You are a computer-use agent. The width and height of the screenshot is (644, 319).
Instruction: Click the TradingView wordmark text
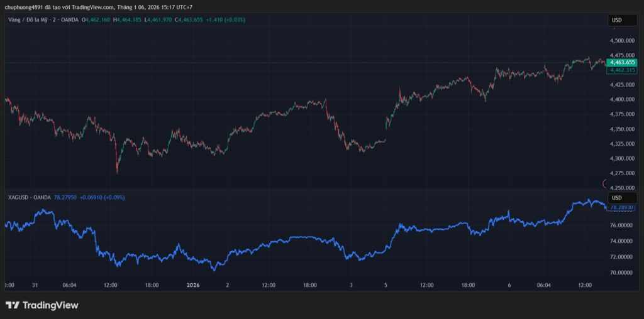pyautogui.click(x=50, y=305)
